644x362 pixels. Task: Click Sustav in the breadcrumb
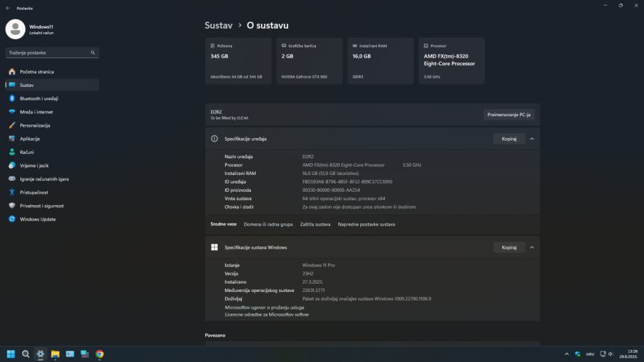(219, 25)
